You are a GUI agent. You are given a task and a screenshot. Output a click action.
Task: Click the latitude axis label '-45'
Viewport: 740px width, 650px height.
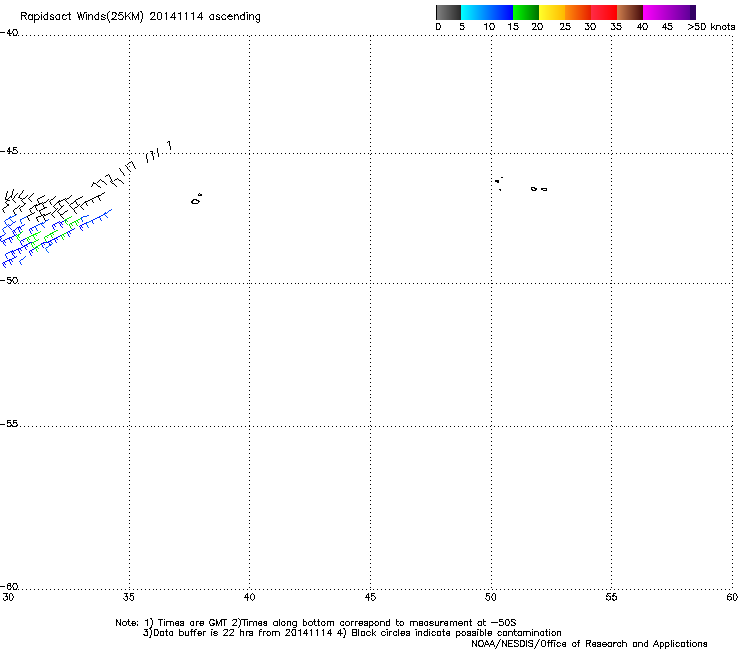tap(9, 151)
